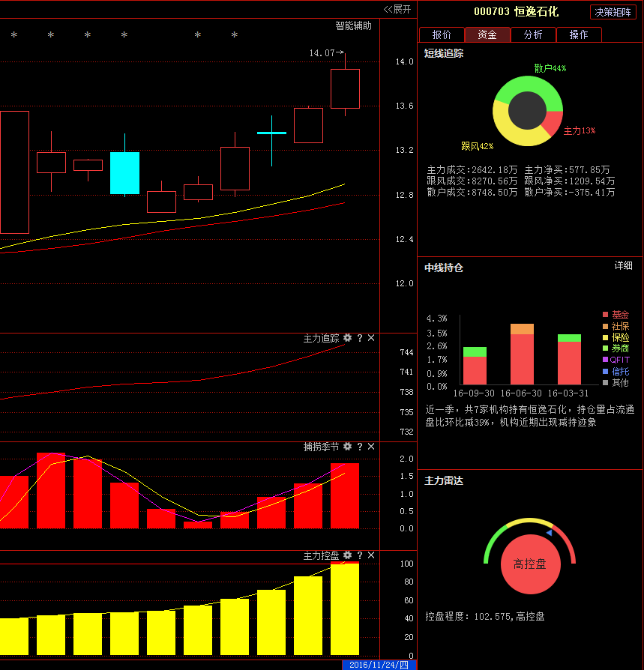Click the 智能辅助 label on chart
The width and height of the screenshot is (644, 670).
[353, 25]
